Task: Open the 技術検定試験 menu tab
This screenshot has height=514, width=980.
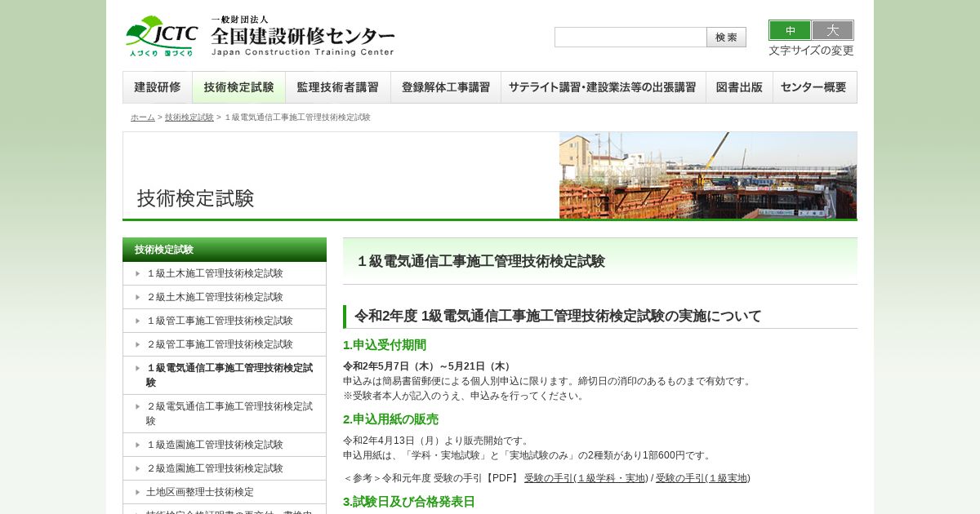Action: (238, 87)
